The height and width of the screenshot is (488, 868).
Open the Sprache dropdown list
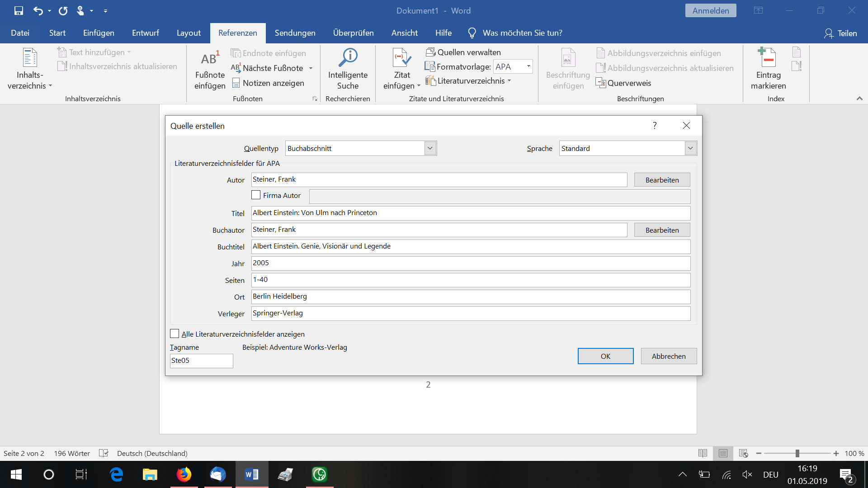[x=690, y=148]
